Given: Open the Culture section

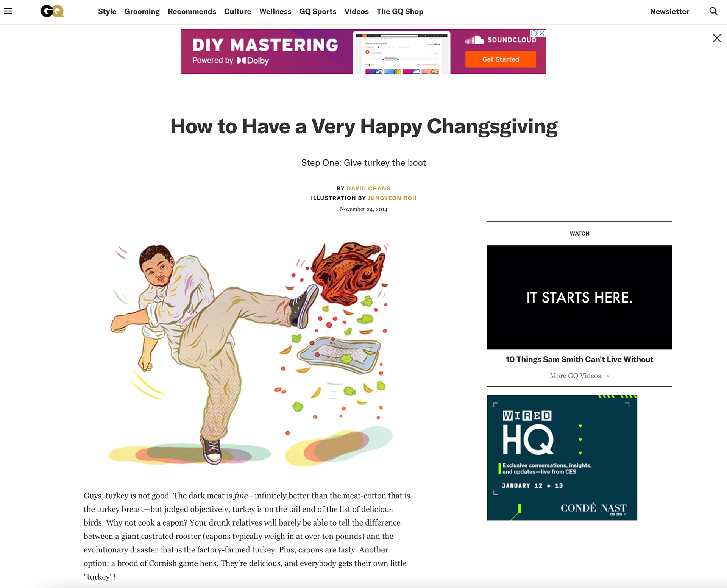Looking at the screenshot, I should [237, 12].
